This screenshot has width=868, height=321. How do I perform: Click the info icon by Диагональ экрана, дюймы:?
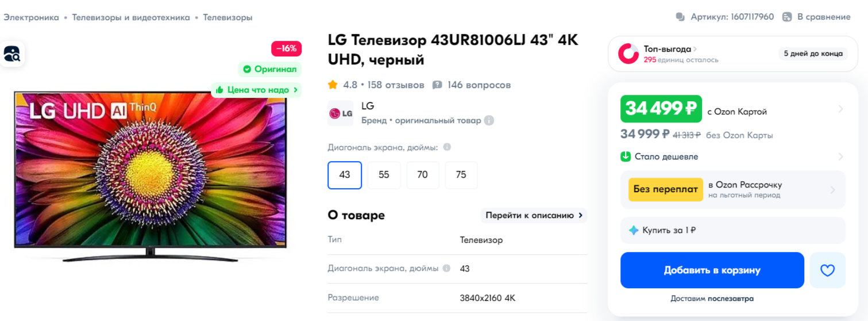pos(447,147)
